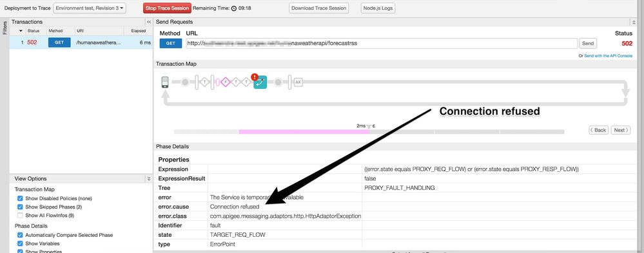
Task: Click the gray circle node after the teal icon
Action: pos(278,82)
